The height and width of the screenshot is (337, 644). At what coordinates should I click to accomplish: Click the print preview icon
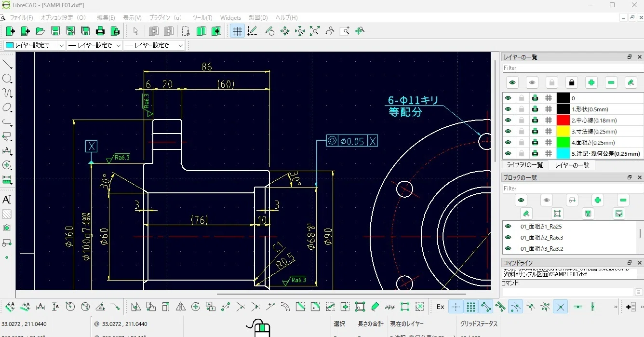point(115,31)
